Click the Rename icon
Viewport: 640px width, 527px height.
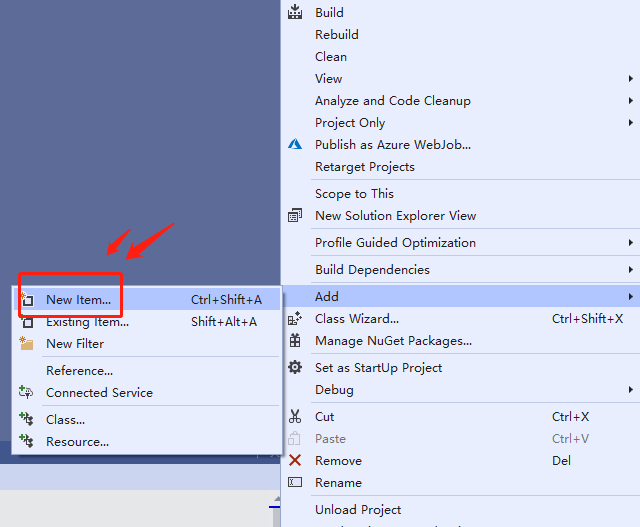click(295, 482)
